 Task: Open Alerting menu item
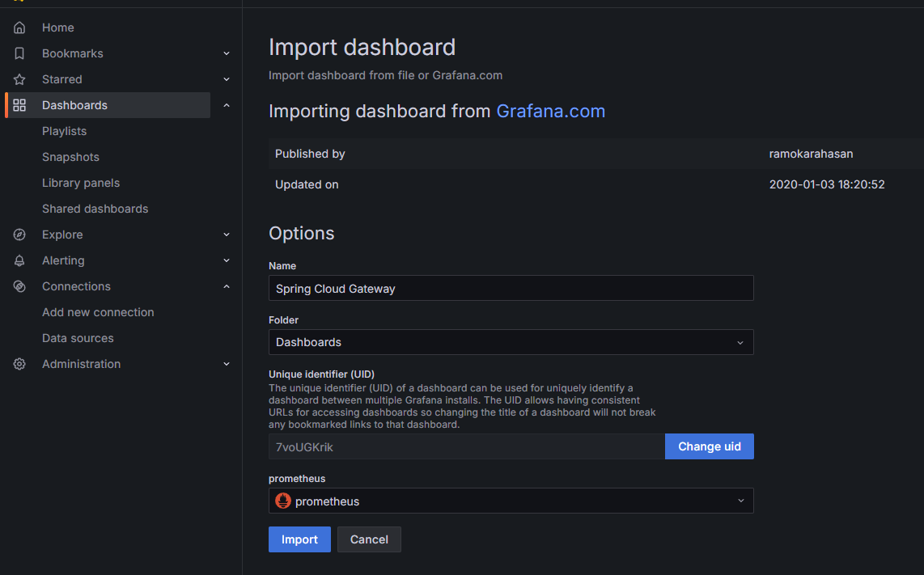point(63,260)
